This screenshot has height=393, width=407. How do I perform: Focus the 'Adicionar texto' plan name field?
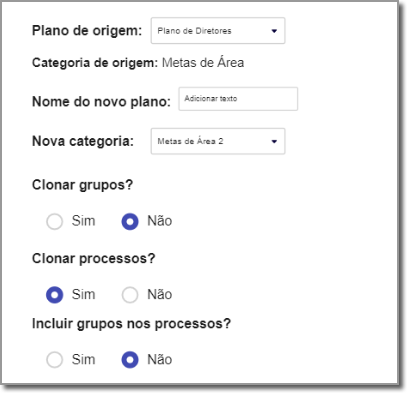[238, 99]
